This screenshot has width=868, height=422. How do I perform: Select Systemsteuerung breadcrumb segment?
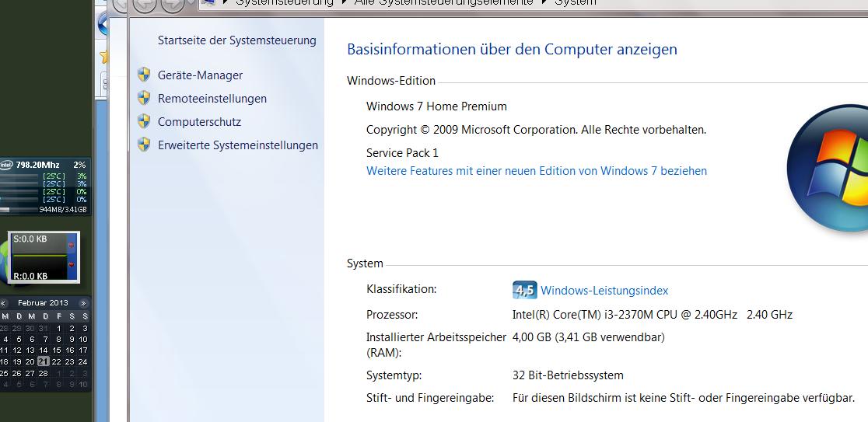click(285, 2)
